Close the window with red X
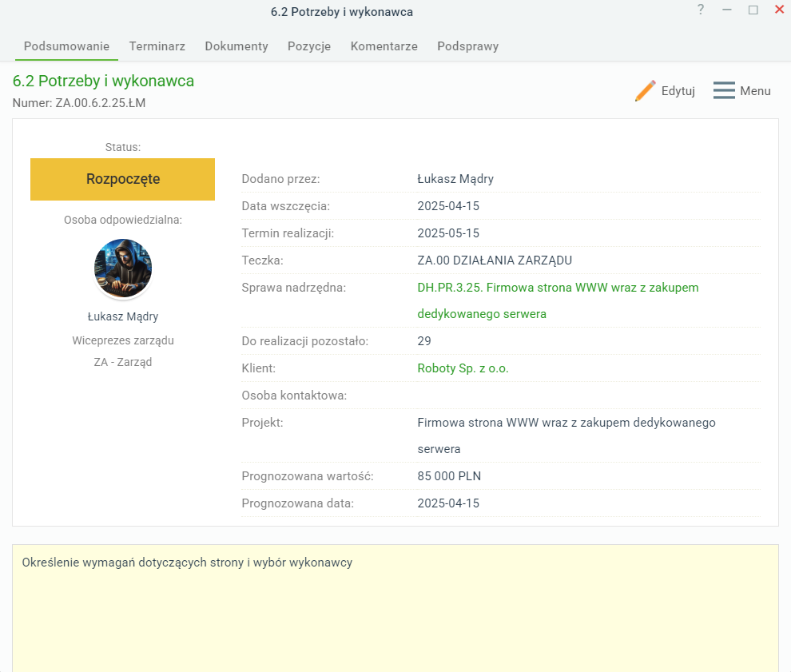The height and width of the screenshot is (672, 791). (x=779, y=10)
